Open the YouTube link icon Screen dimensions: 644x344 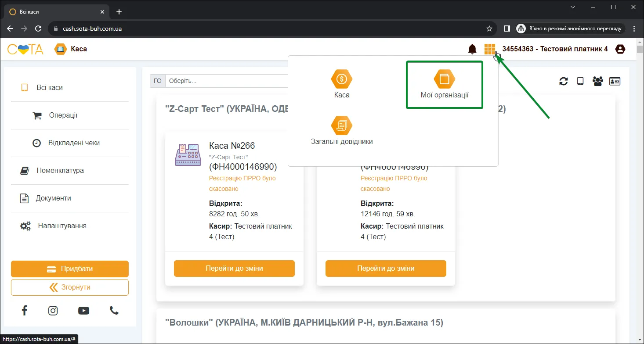[83, 311]
